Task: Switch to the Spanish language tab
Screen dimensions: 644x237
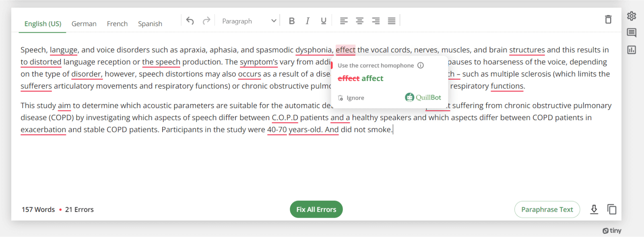Action: pos(150,24)
